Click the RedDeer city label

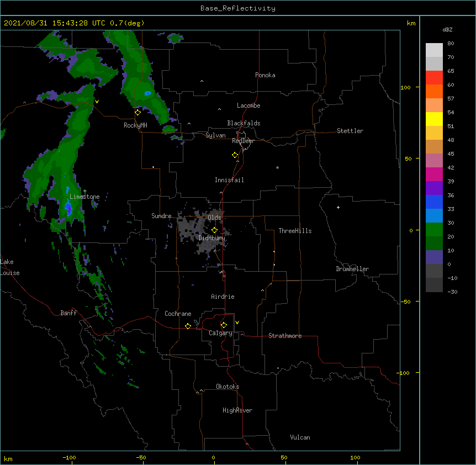coord(243,141)
